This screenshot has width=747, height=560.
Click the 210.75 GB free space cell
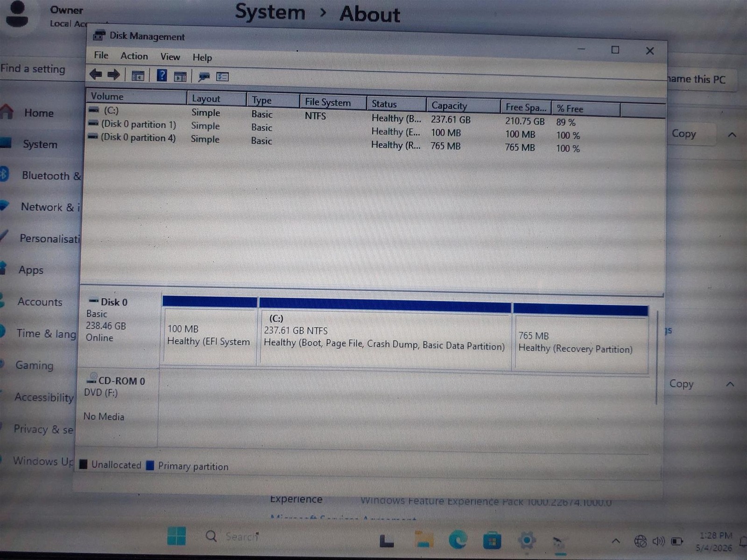click(x=525, y=121)
